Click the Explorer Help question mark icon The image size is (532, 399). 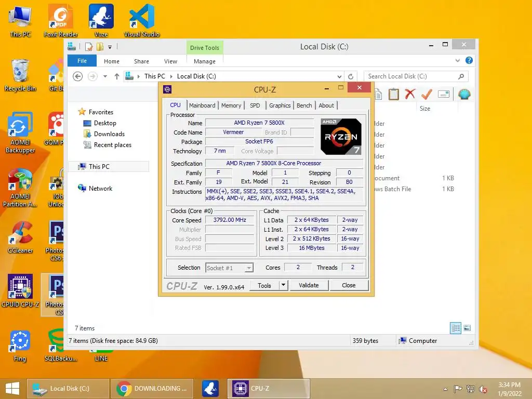(x=469, y=60)
